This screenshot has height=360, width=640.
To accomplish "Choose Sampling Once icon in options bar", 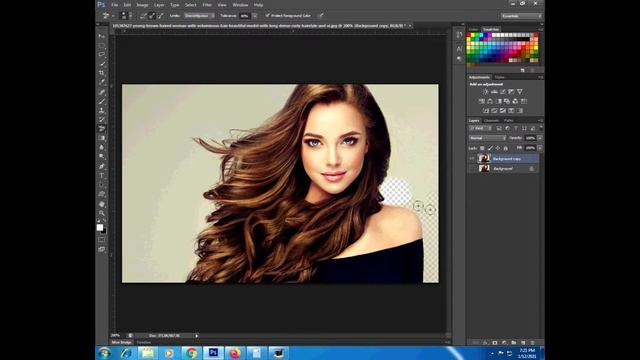I will coord(152,16).
